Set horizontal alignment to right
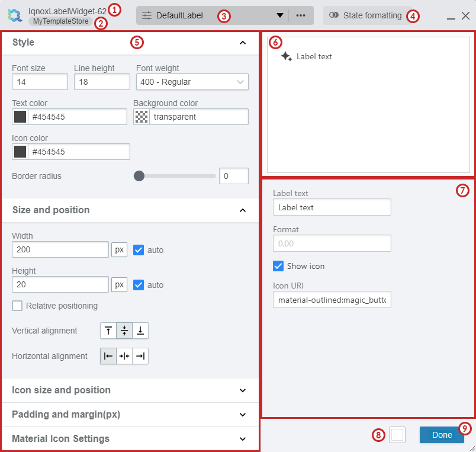 pos(140,356)
